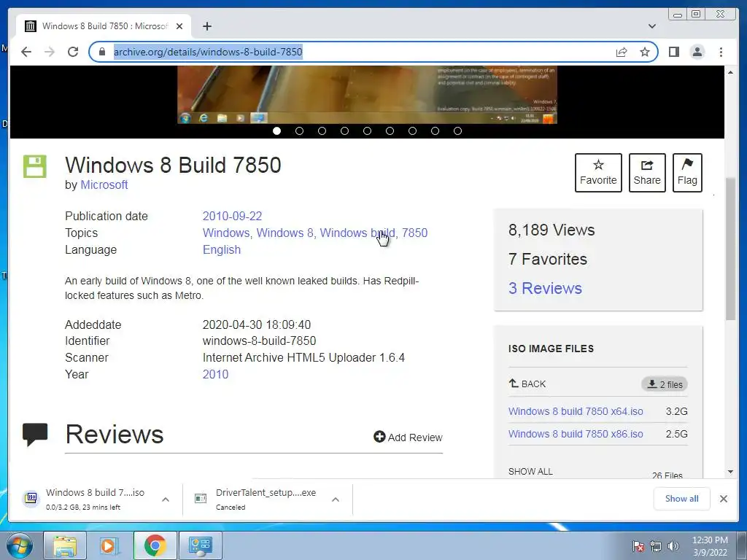
Task: Click SHOW ALL files
Action: point(530,472)
